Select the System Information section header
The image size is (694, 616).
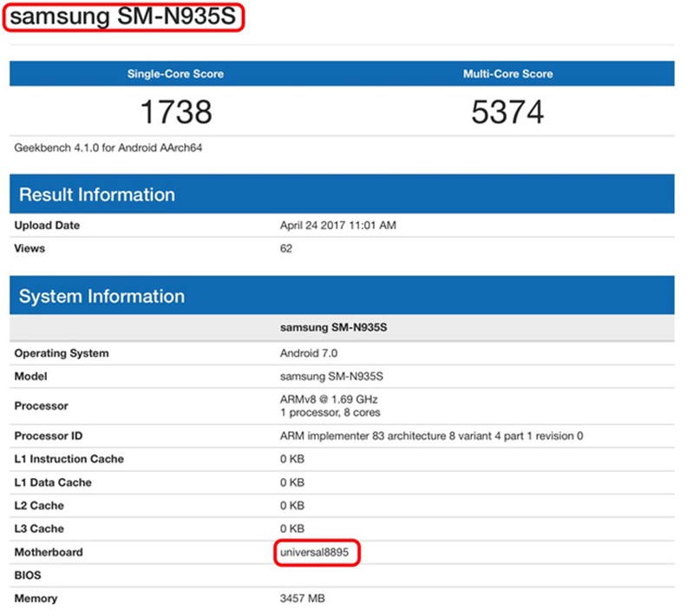tap(101, 297)
